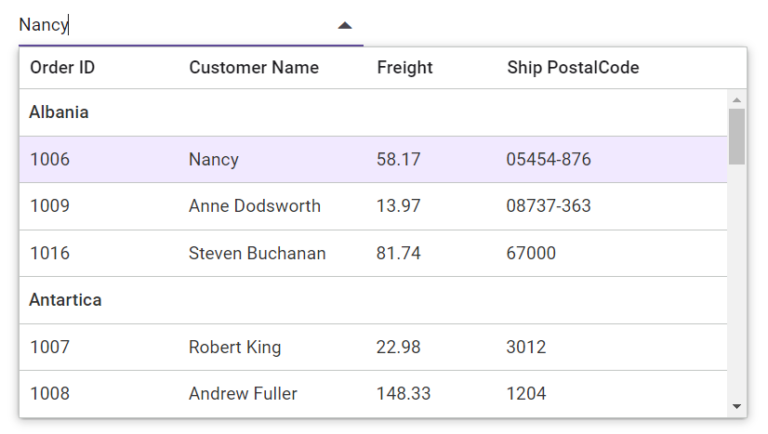Viewport: 768px width, 434px height.
Task: Click the Albania group header
Action: 59,113
